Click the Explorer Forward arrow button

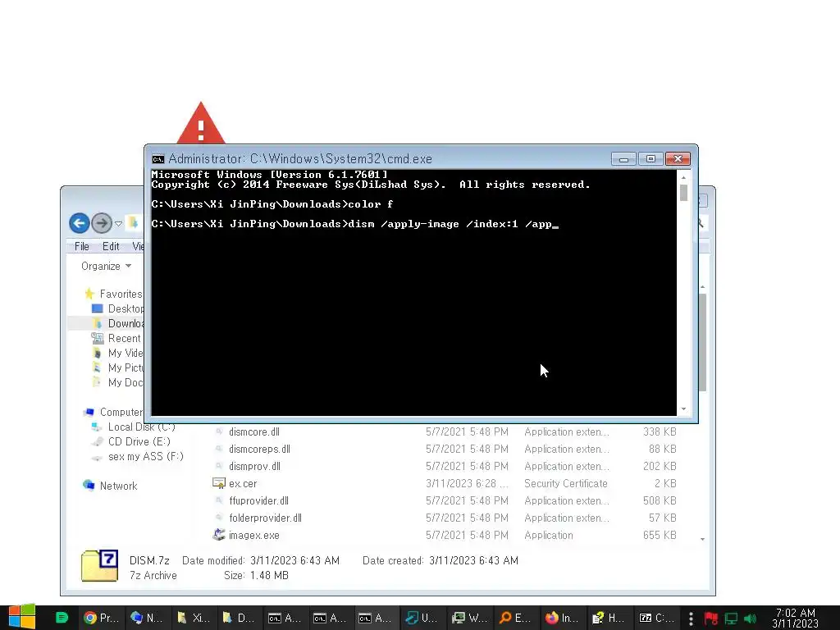click(x=101, y=223)
